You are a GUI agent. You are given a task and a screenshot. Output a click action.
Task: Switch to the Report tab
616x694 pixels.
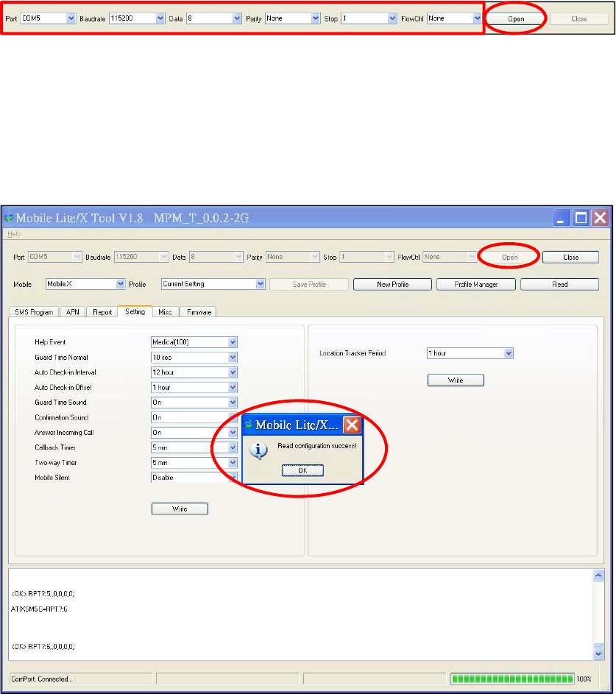[x=102, y=312]
